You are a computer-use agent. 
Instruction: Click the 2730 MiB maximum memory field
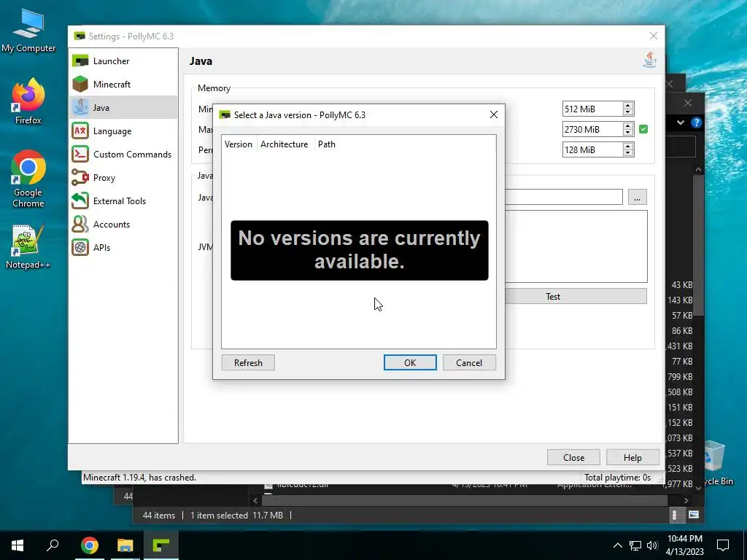pos(592,130)
